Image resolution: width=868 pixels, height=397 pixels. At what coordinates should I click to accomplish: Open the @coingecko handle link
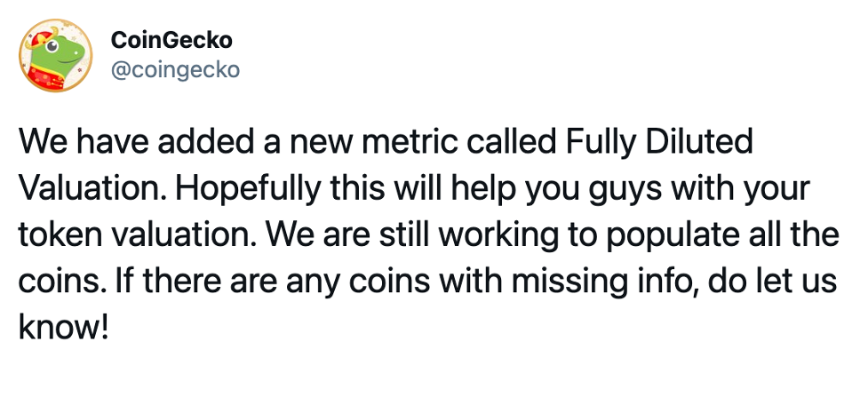coord(176,70)
